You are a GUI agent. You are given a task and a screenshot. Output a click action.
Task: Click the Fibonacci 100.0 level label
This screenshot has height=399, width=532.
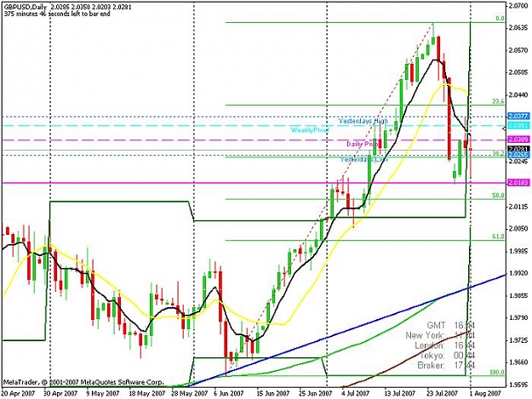[x=497, y=373]
